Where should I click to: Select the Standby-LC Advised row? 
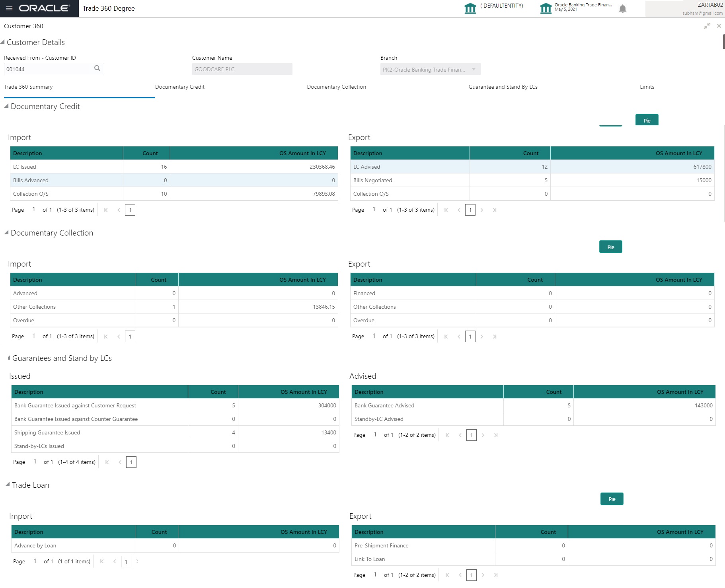(x=534, y=419)
